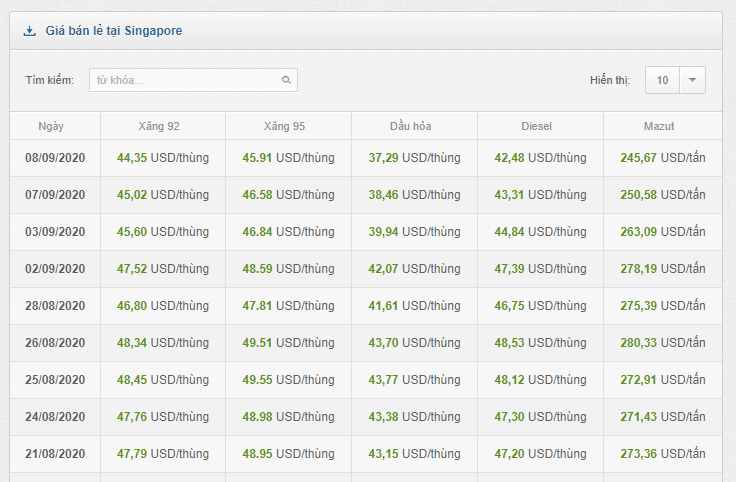Sort by the Xăng 95 column header
Image resolution: width=736 pixels, height=482 pixels.
(284, 126)
